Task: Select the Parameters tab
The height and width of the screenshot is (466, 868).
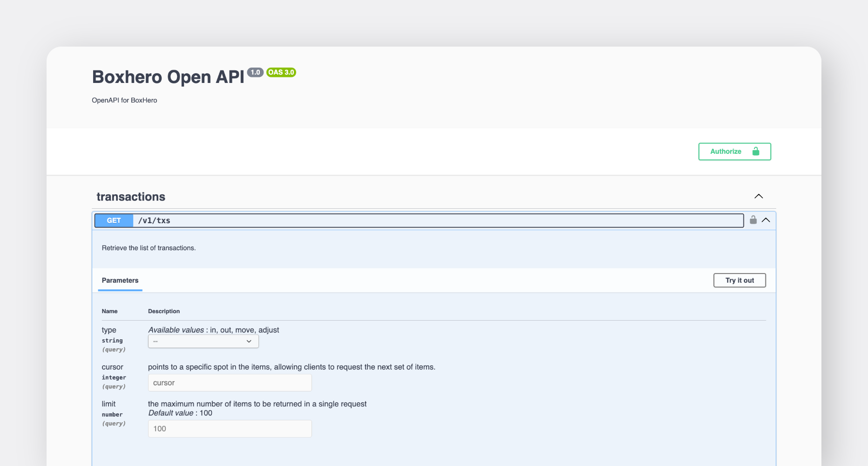Action: click(120, 280)
